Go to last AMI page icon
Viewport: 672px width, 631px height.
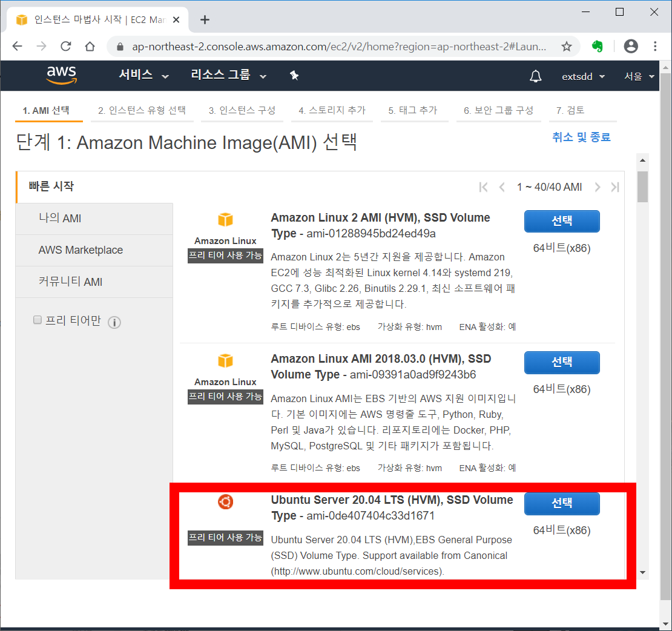point(615,187)
